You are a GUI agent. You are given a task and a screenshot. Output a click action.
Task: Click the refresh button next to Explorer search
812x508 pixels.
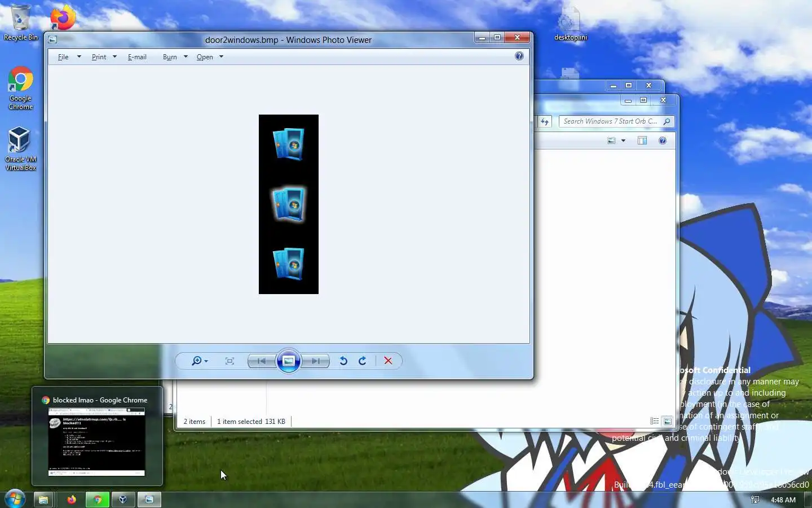(545, 121)
